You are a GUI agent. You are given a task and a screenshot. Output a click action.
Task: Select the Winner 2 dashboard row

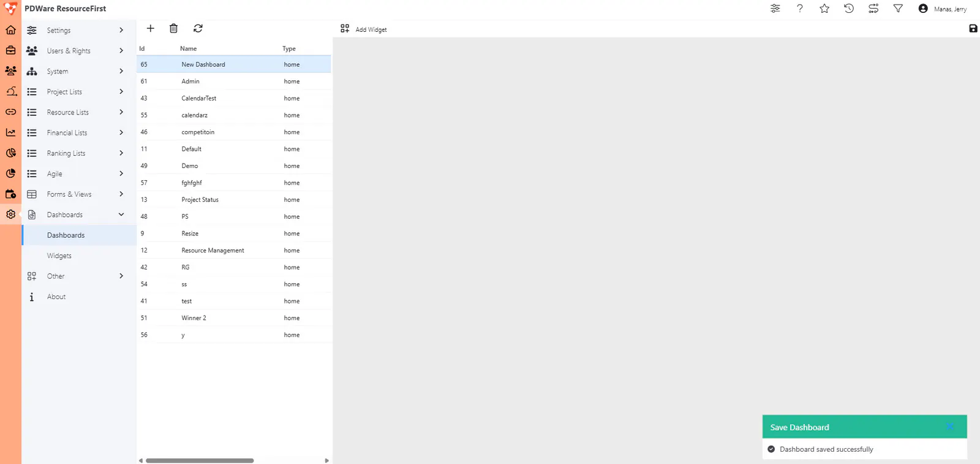coord(234,318)
